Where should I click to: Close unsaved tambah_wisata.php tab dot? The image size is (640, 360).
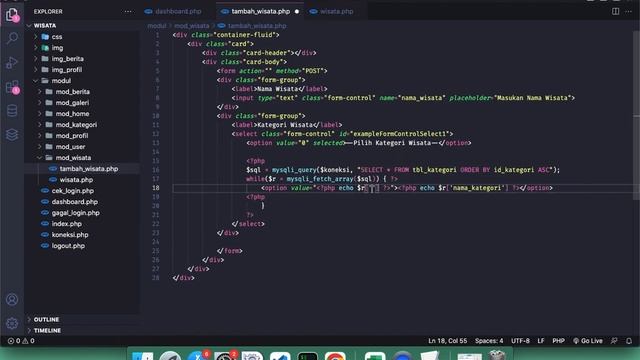[297, 11]
